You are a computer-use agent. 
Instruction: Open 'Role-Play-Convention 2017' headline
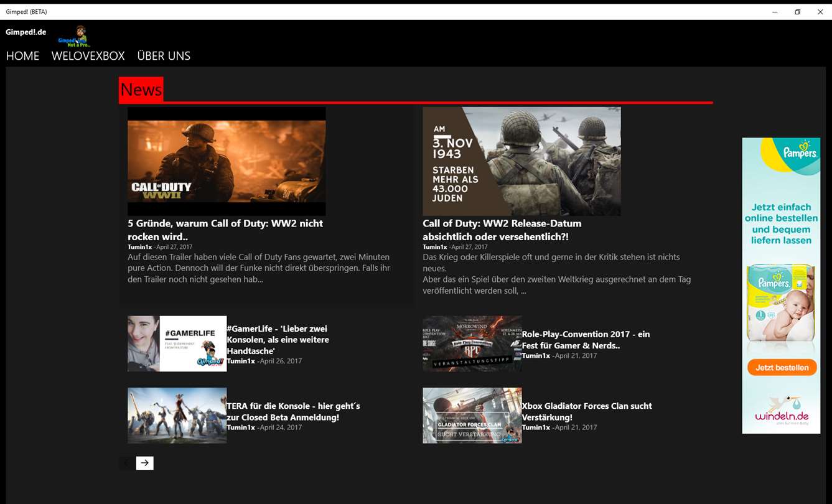(586, 340)
